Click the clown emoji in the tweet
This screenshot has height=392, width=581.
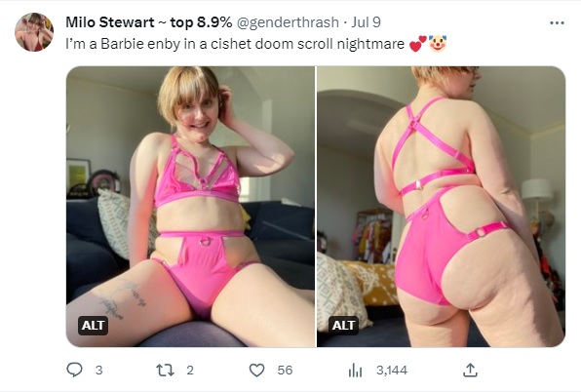(x=438, y=44)
